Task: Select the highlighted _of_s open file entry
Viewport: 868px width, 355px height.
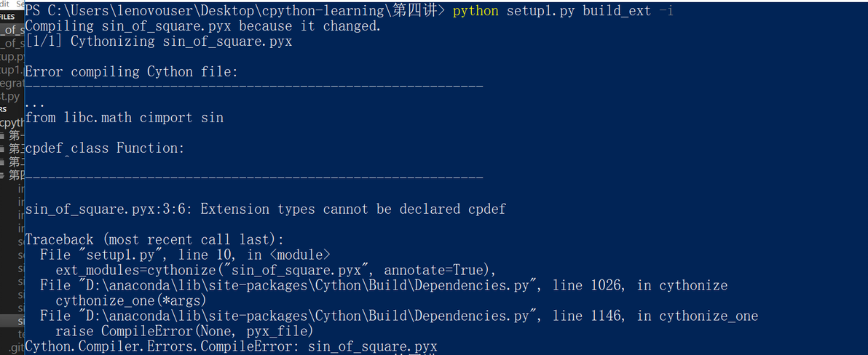Action: pos(13,30)
